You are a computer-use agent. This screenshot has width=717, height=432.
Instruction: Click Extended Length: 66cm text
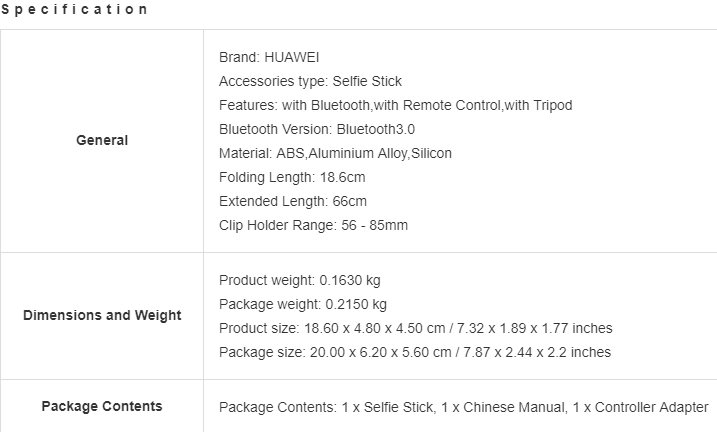tap(293, 201)
